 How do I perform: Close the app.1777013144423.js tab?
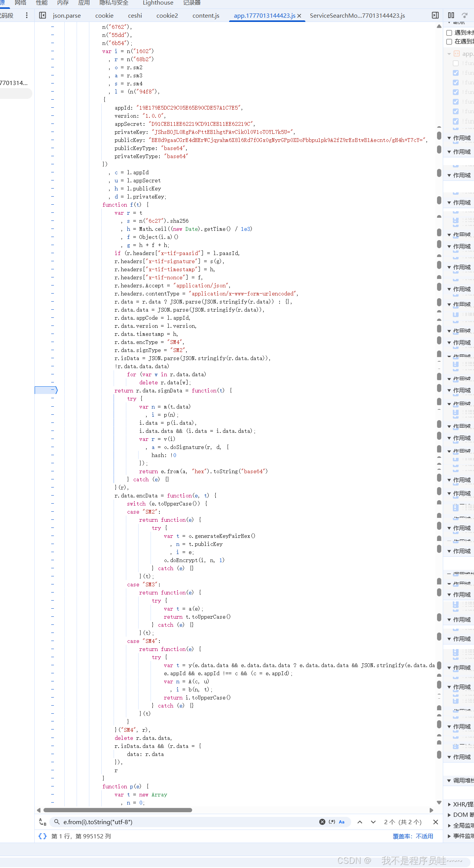click(x=299, y=16)
